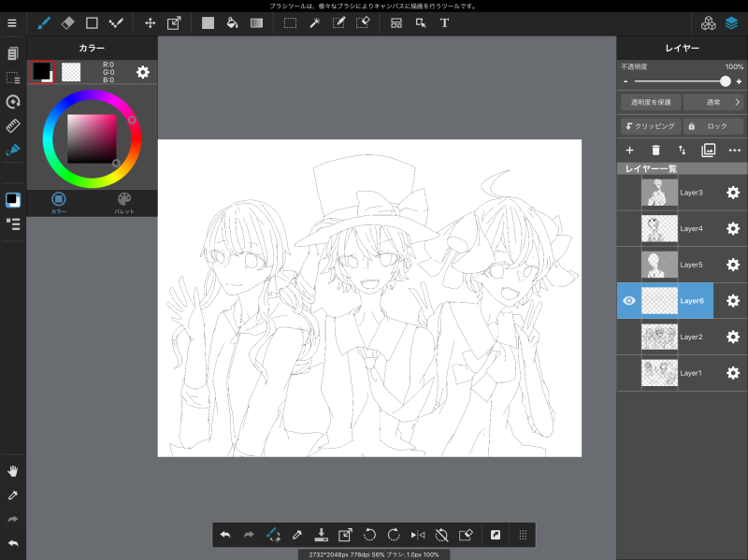748x560 pixels.
Task: Open Layer6 settings gear
Action: tap(733, 300)
